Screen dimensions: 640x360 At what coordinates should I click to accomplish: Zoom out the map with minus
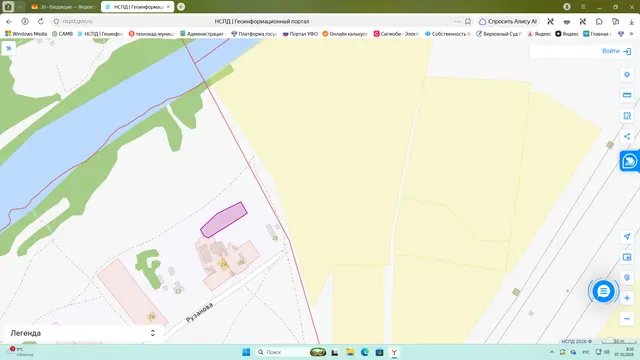point(627,319)
